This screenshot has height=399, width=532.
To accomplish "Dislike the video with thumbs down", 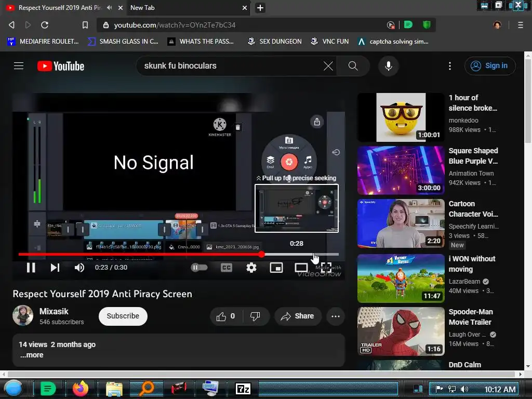I will pyautogui.click(x=255, y=316).
